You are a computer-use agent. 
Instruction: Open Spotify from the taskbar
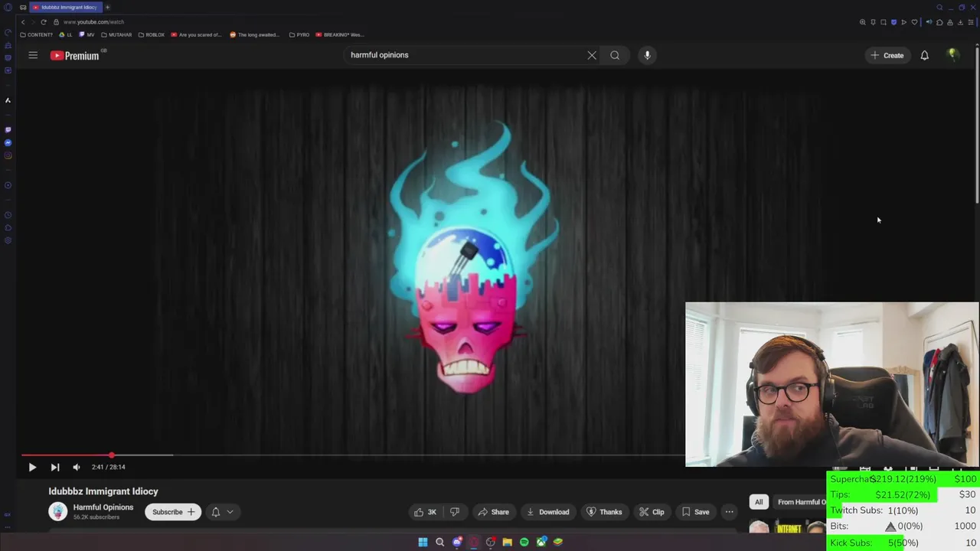point(524,542)
